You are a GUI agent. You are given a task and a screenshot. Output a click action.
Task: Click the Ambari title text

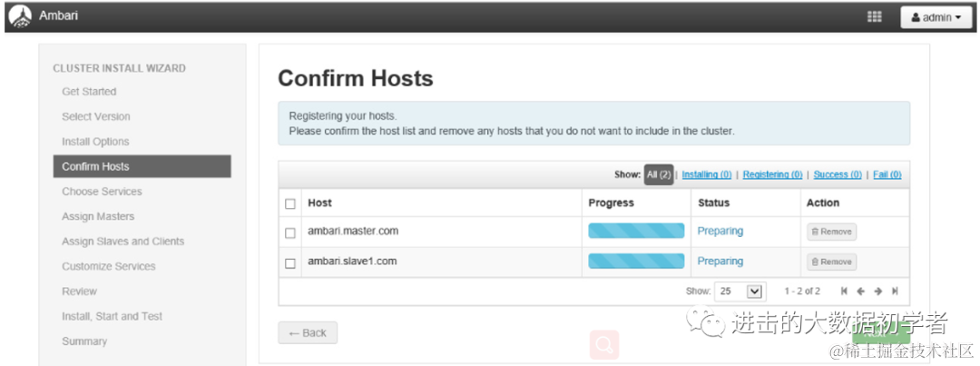(58, 15)
